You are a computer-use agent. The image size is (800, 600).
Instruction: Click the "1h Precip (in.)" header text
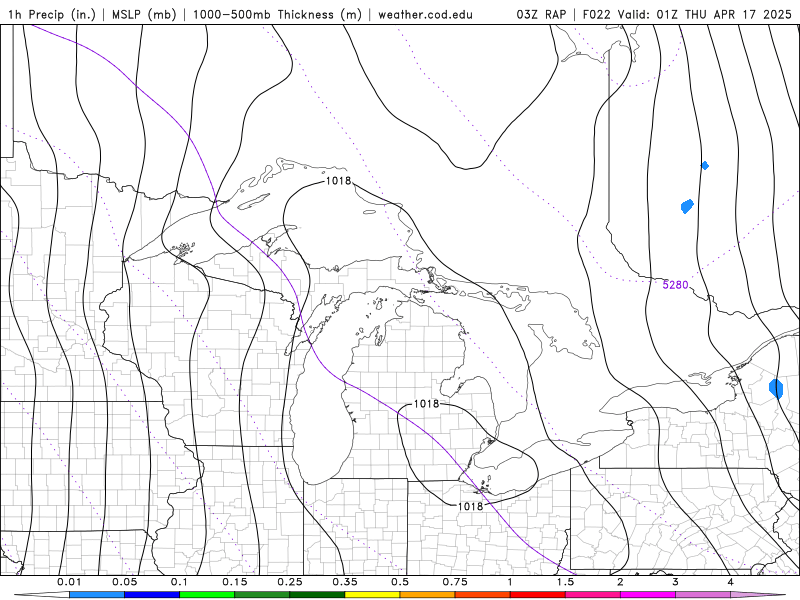pyautogui.click(x=52, y=14)
